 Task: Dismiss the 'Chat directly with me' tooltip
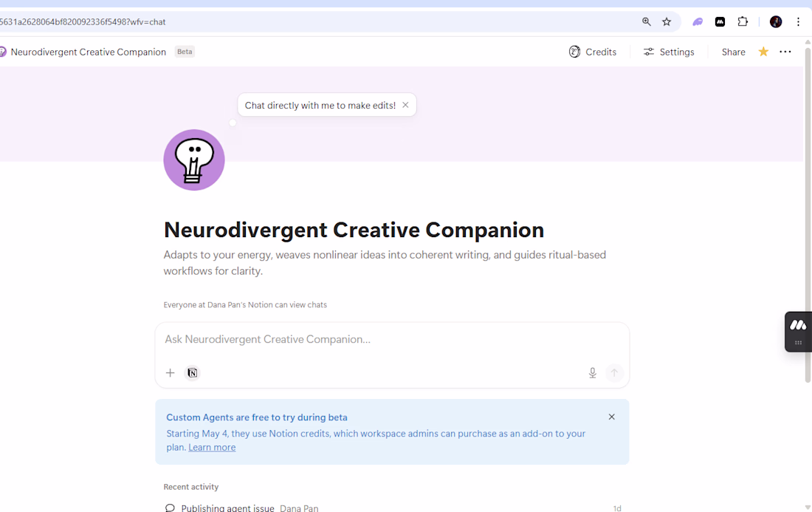point(405,105)
